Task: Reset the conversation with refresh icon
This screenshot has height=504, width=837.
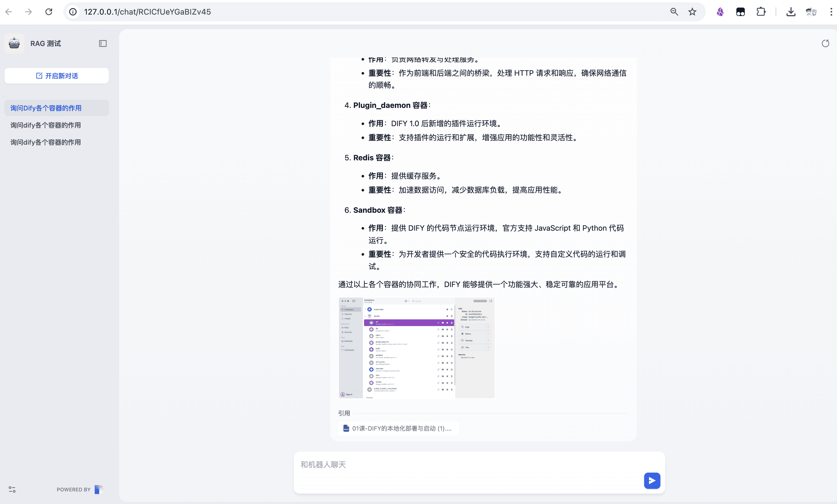Action: [826, 43]
